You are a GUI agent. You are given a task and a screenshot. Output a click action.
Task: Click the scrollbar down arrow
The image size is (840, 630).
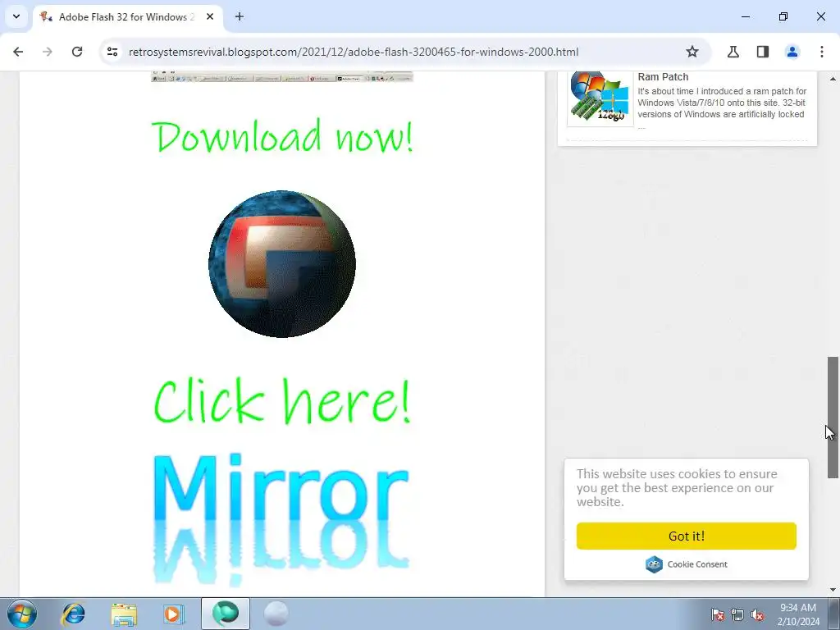pyautogui.click(x=833, y=590)
